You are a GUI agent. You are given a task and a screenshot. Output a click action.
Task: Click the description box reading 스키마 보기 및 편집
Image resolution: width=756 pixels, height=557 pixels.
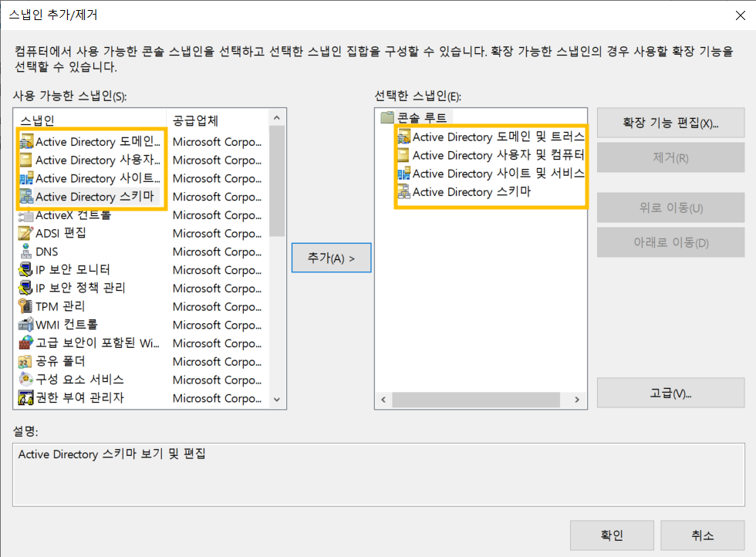(379, 475)
